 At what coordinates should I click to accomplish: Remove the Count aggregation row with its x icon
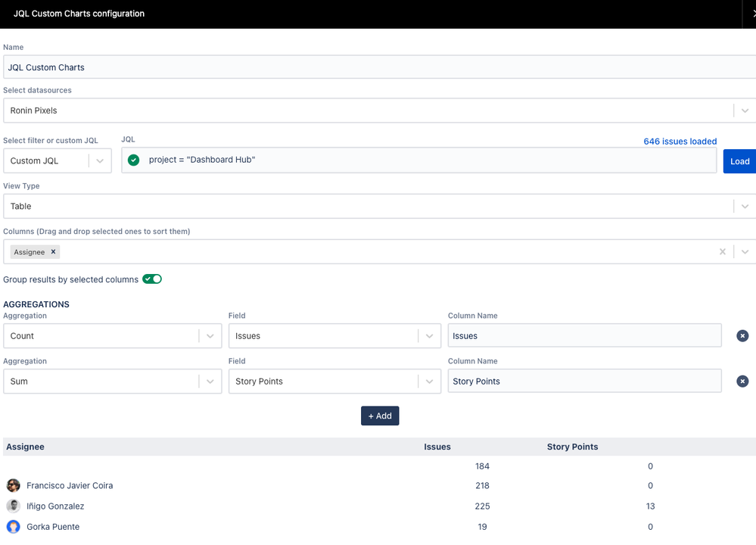(x=742, y=335)
